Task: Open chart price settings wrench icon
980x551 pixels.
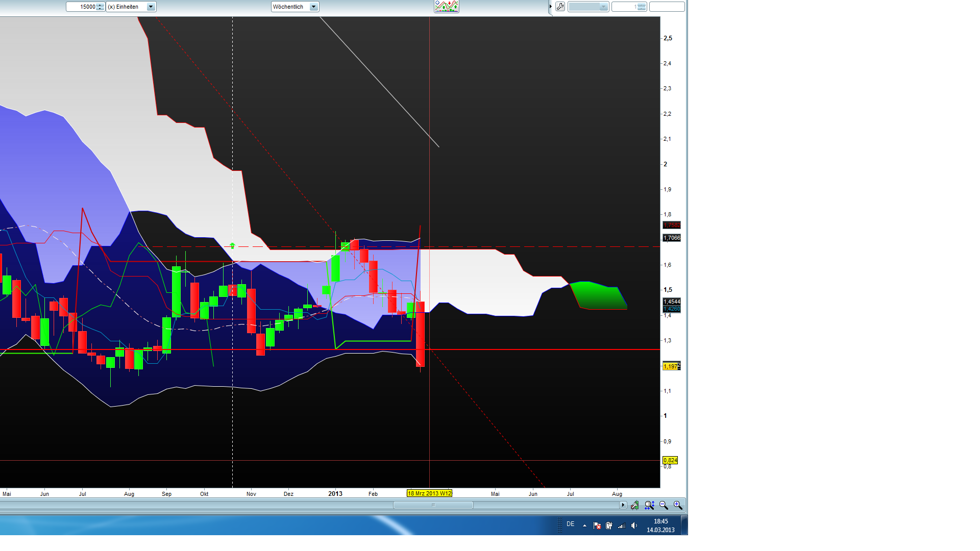Action: coord(634,505)
